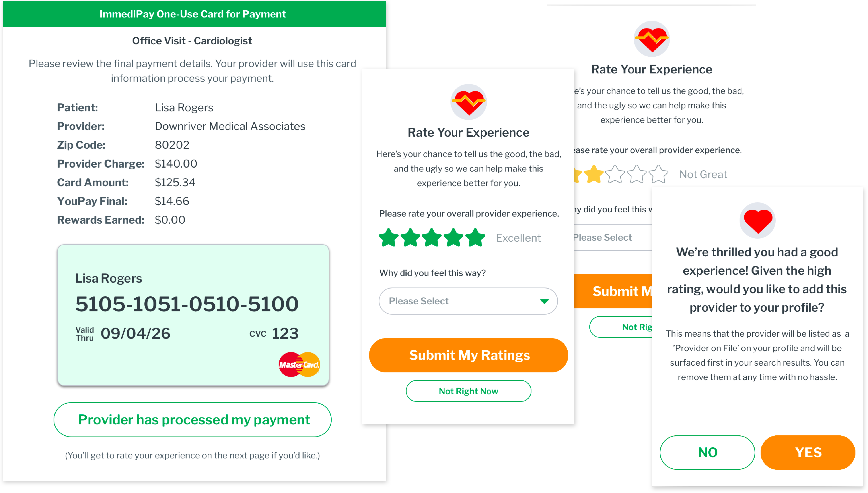
Task: Click heartbeat icon above green star rating
Action: tap(468, 102)
